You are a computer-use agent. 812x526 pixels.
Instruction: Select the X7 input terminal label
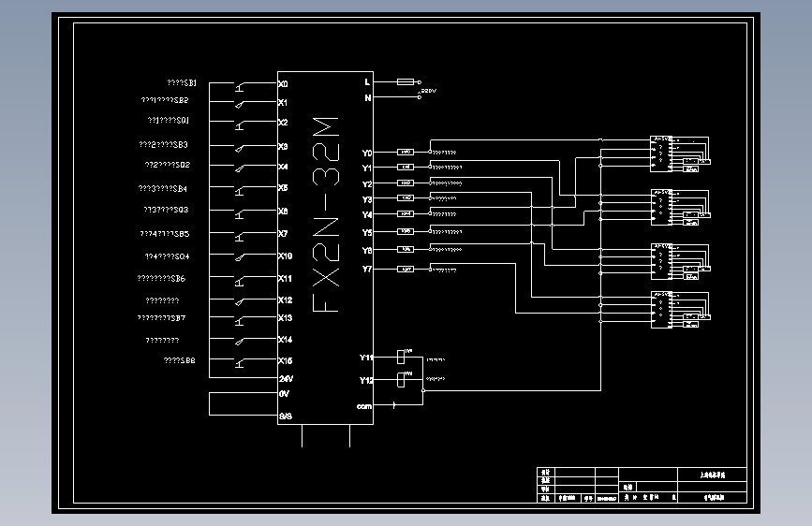(283, 233)
